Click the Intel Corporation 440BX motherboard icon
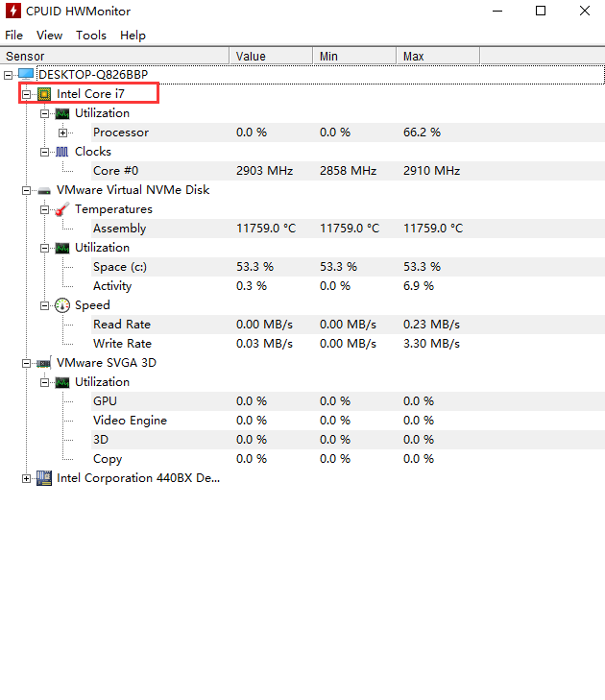This screenshot has height=700, width=605. [44, 478]
